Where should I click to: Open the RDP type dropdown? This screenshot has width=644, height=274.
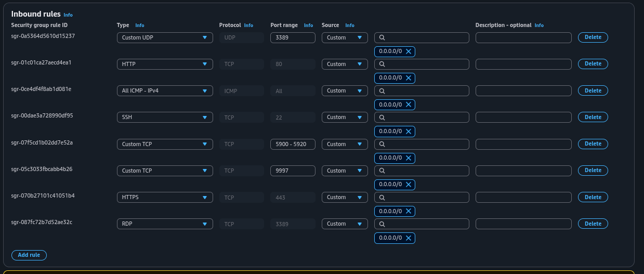[164, 224]
